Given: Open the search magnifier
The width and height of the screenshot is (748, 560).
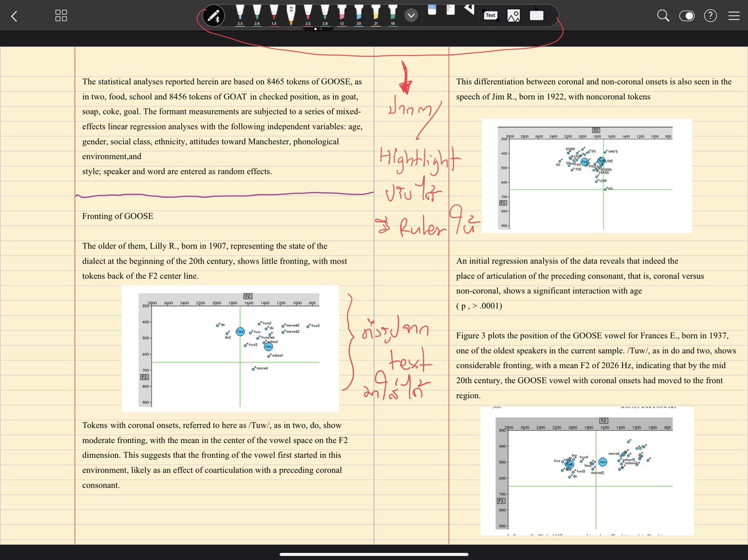Looking at the screenshot, I should (x=663, y=16).
